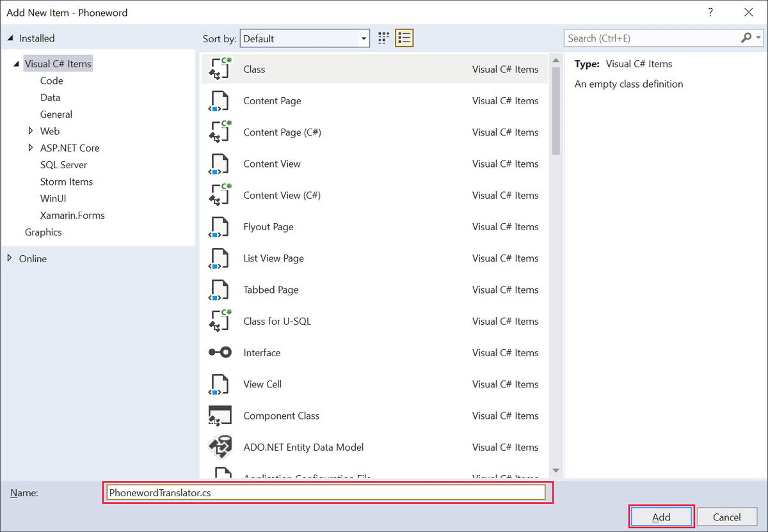This screenshot has width=768, height=532.
Task: Open the search options dropdown arrow
Action: tap(758, 38)
